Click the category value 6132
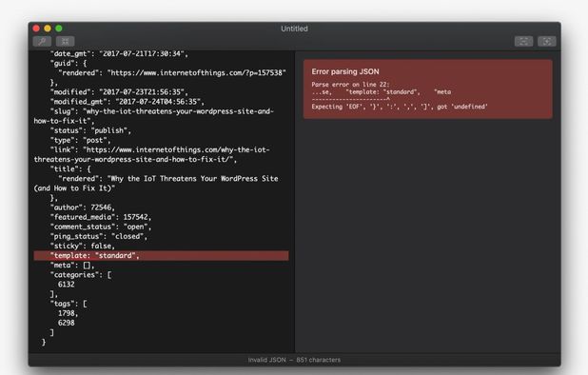This screenshot has height=375, width=588. pos(67,285)
